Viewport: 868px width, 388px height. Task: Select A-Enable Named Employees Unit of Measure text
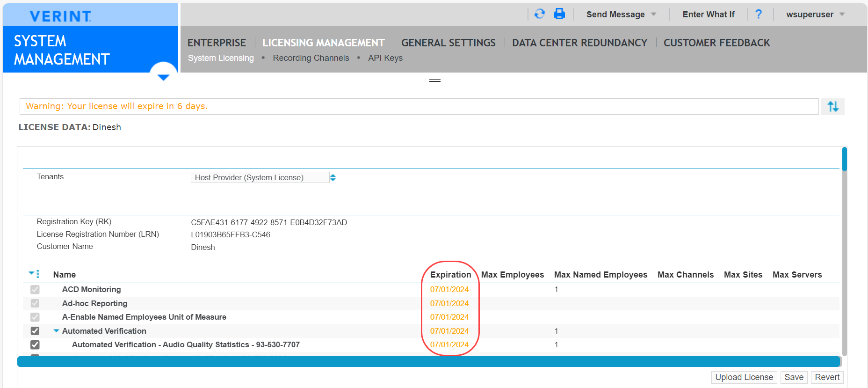144,317
